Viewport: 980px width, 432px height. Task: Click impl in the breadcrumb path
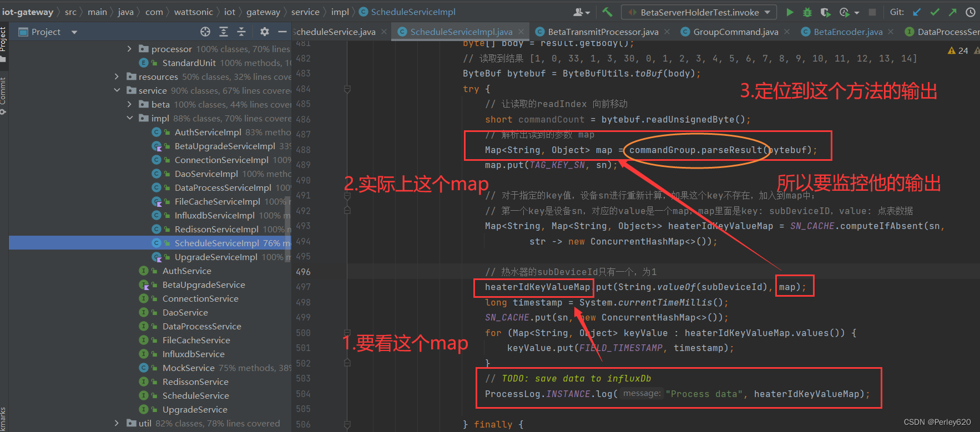coord(340,12)
